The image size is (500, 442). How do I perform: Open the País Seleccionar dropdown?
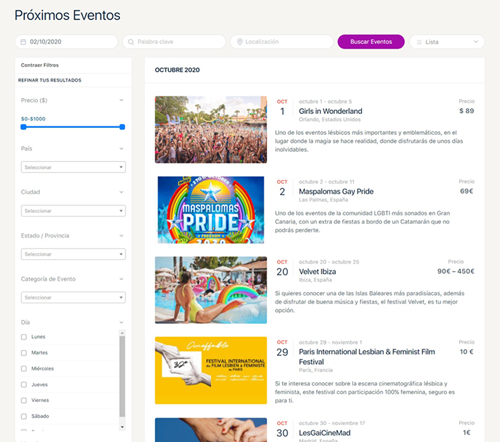[x=73, y=167]
